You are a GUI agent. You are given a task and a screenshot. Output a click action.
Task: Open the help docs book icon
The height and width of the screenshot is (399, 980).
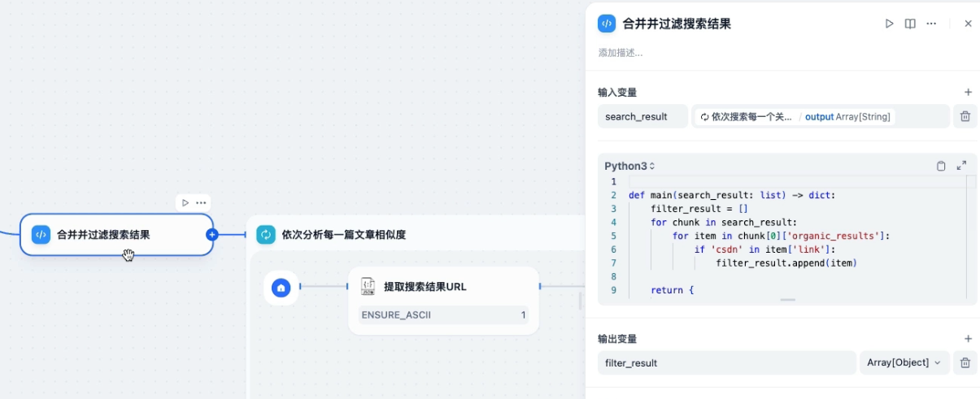pyautogui.click(x=910, y=24)
